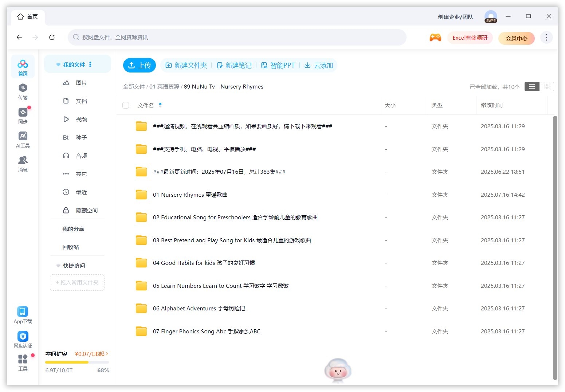Click the 上传 upload button
The width and height of the screenshot is (565, 392).
(139, 65)
